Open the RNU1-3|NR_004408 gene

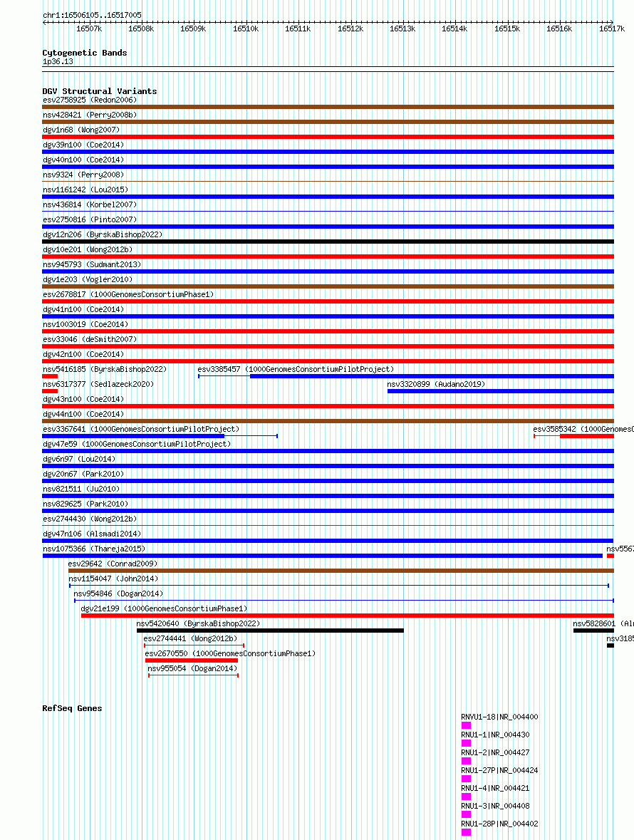point(495,807)
